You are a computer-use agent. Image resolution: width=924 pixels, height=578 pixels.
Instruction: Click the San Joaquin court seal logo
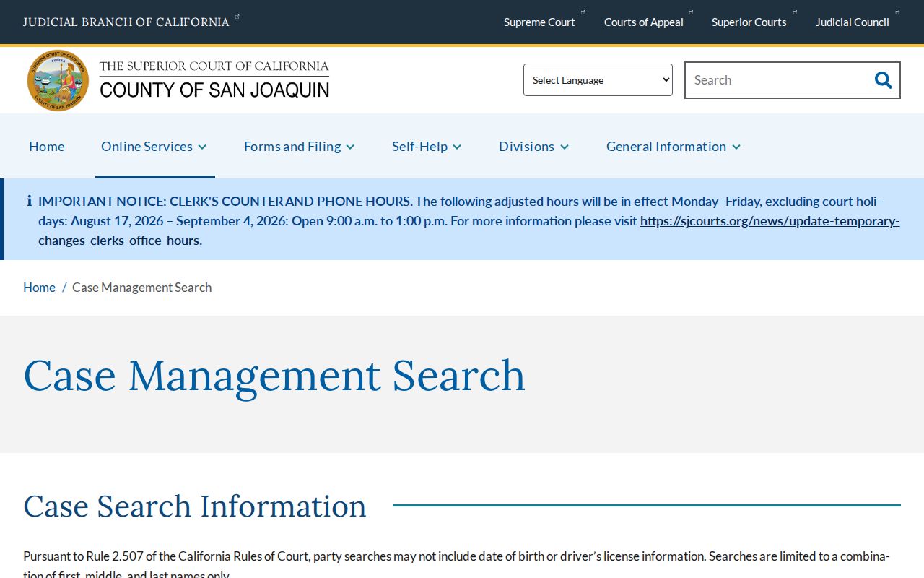[58, 80]
